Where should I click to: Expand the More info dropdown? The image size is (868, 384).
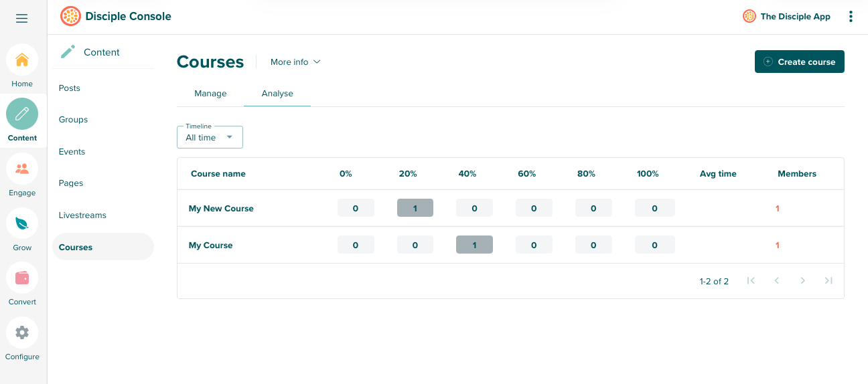(295, 62)
